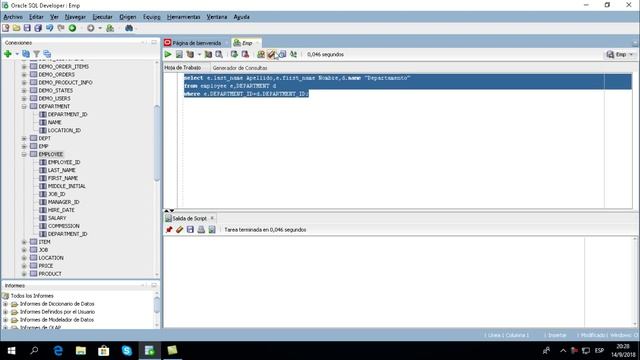Open SQL History from worksheet toolbar
Image resolution: width=640 pixels, height=360 pixels.
[x=282, y=54]
